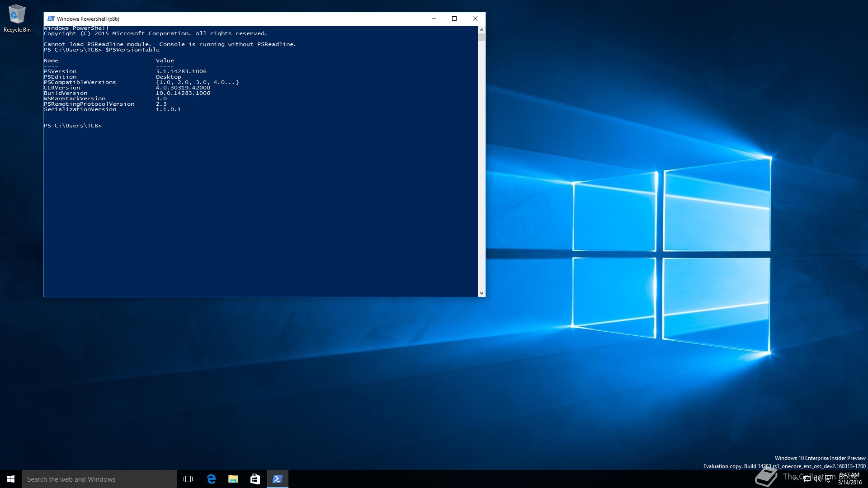Click the value 4.0.30319.42000

tap(183, 88)
